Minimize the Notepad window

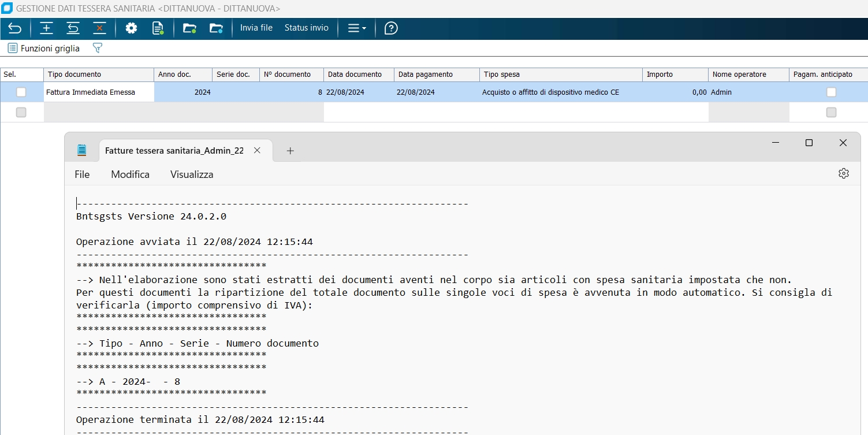[776, 143]
